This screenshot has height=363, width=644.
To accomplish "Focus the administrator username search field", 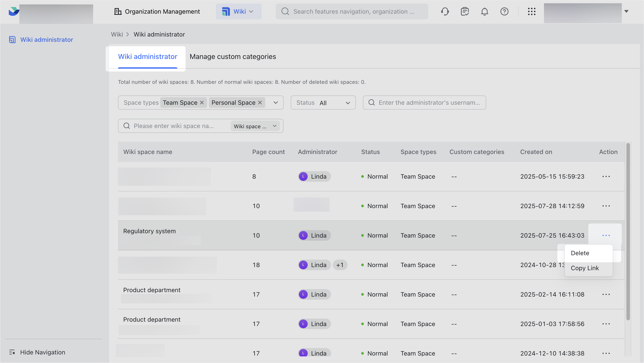I will tap(424, 103).
